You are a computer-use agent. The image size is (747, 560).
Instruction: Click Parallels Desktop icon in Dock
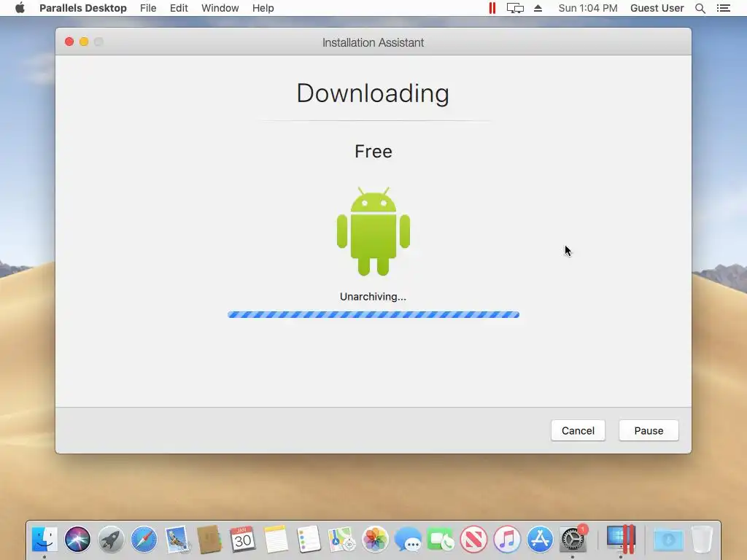point(621,539)
